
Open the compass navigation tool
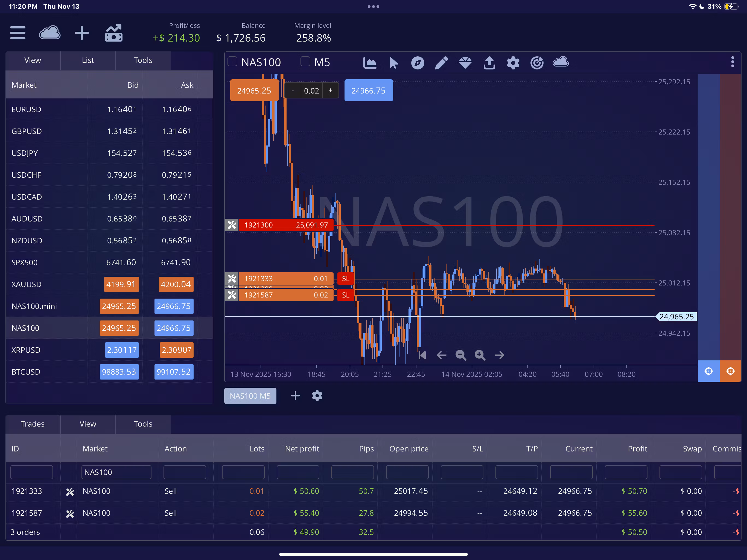418,63
